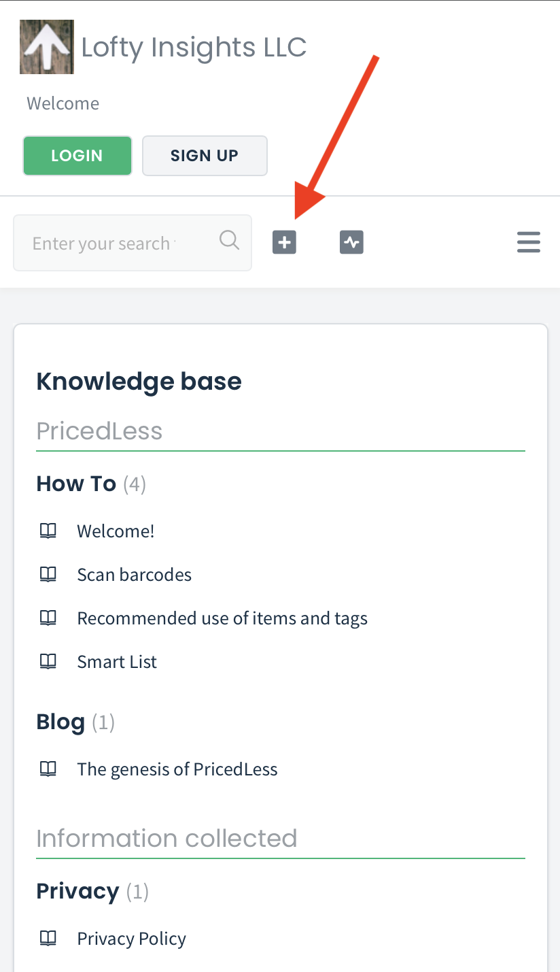
Task: Open The genesis of PricedLess post
Action: tap(177, 769)
